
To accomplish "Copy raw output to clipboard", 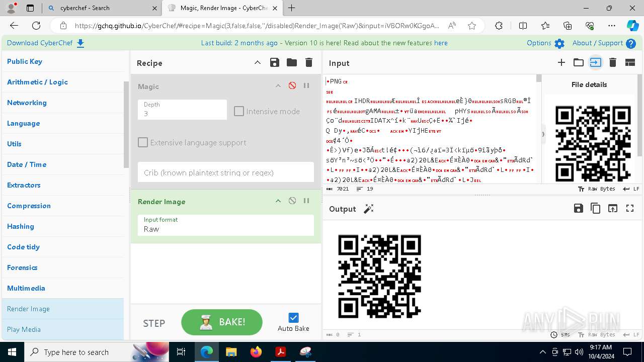I will click(x=596, y=208).
